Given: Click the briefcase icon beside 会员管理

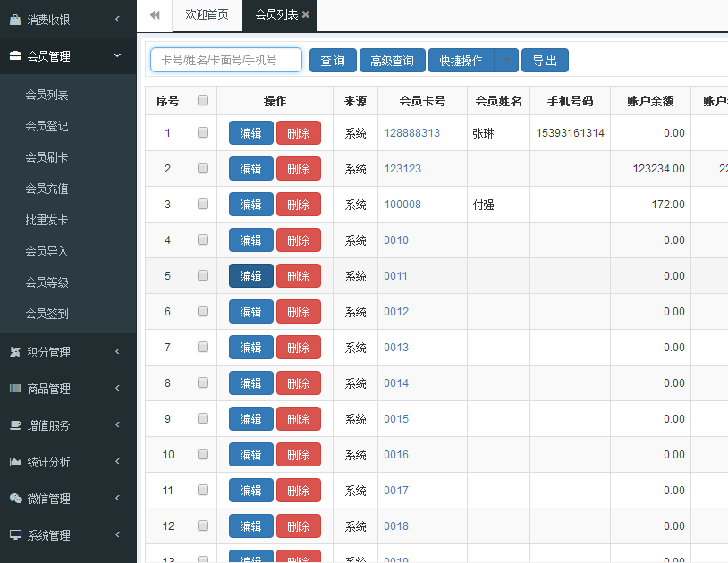Looking at the screenshot, I should coord(15,56).
